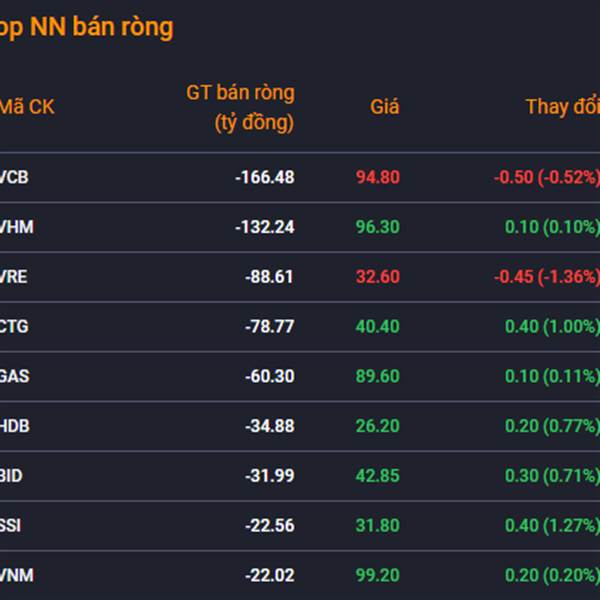Click change value 0.20 (0.20%)
The width and height of the screenshot is (600, 600).
[552, 575]
